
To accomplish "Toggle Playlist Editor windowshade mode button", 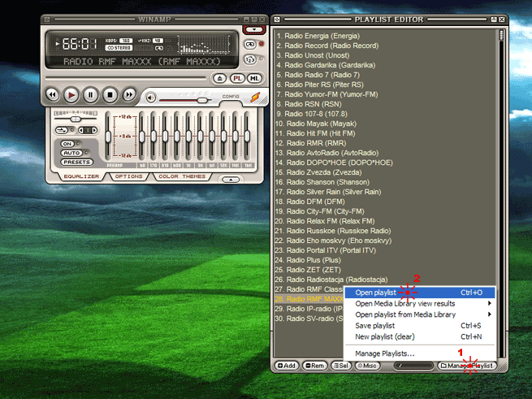I will [x=495, y=20].
